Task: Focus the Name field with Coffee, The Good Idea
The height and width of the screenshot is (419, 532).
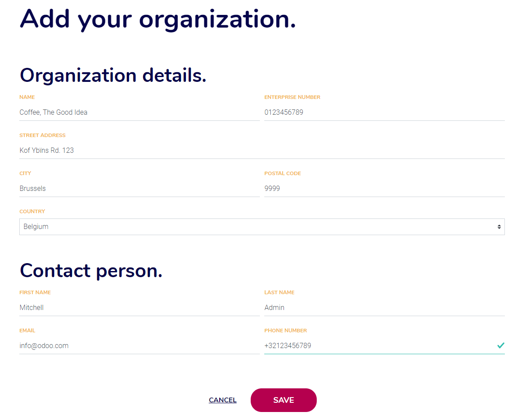Action: click(x=140, y=113)
